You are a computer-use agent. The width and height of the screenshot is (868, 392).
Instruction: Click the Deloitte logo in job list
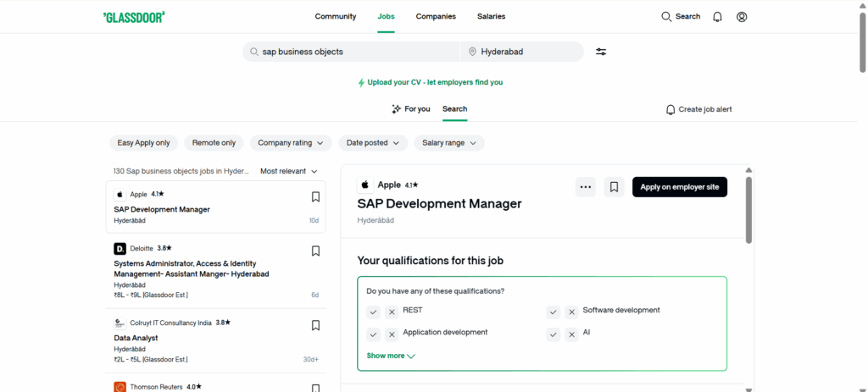pos(120,249)
